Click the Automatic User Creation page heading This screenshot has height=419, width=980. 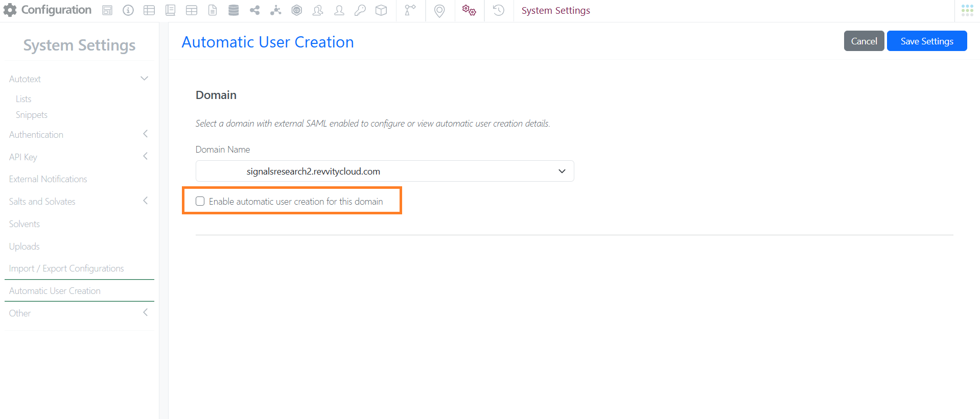coord(268,42)
